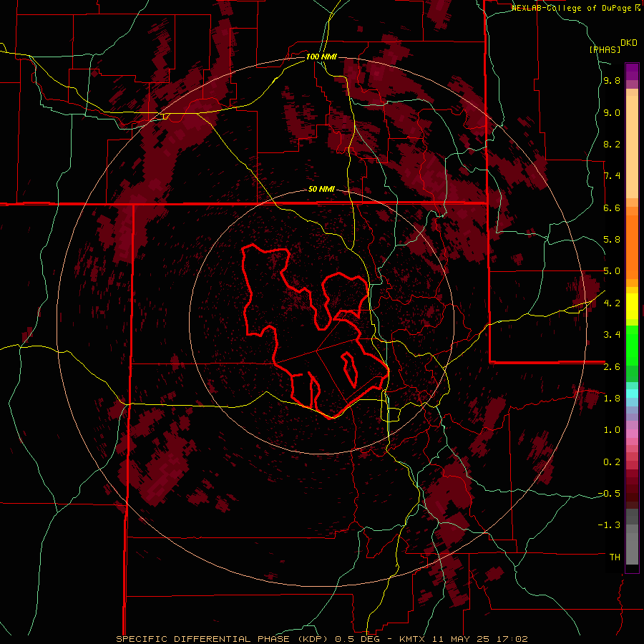Click the -0.5 scale value

tap(609, 493)
